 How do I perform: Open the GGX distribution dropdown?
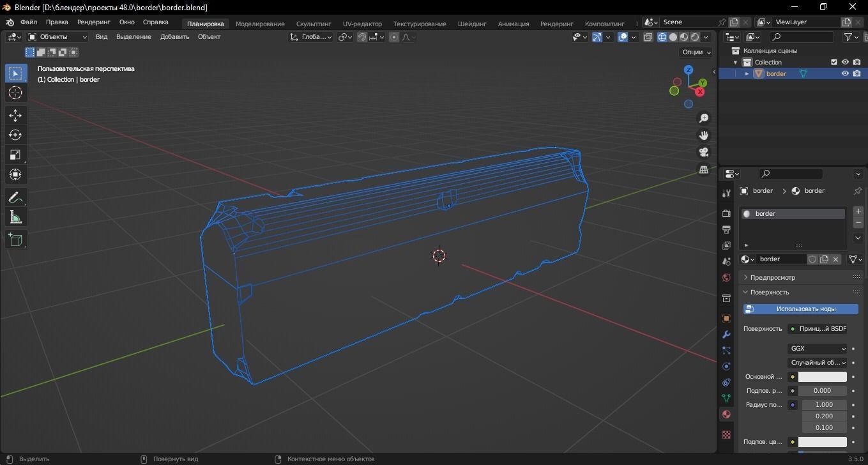(x=818, y=348)
